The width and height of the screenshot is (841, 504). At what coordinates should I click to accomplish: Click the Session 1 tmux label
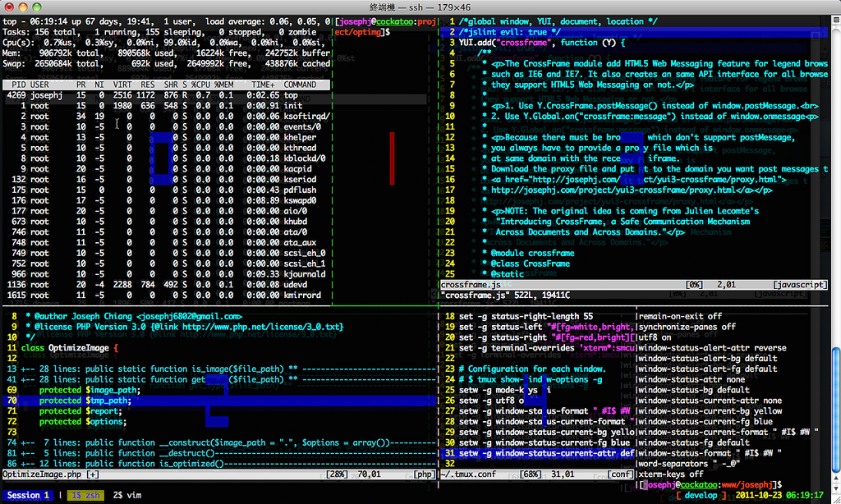tap(26, 495)
